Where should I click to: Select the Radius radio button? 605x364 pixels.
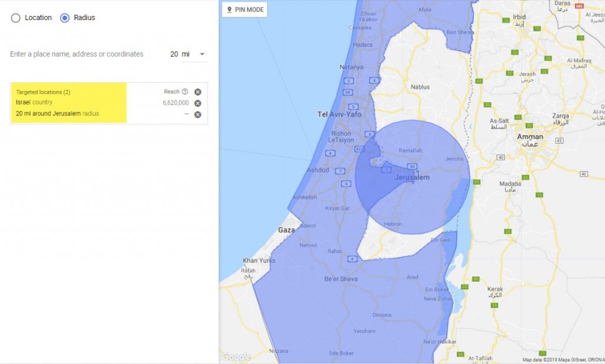tap(64, 17)
